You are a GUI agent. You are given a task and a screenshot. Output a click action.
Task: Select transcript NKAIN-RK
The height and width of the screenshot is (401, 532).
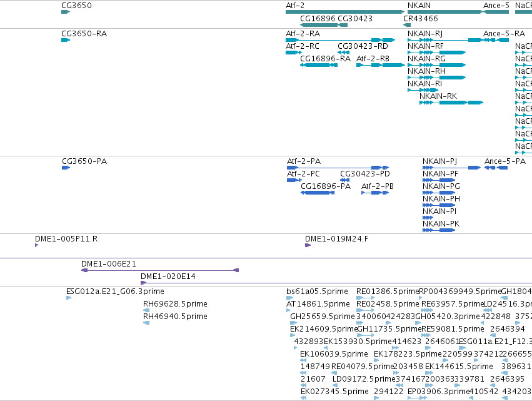[x=438, y=96]
